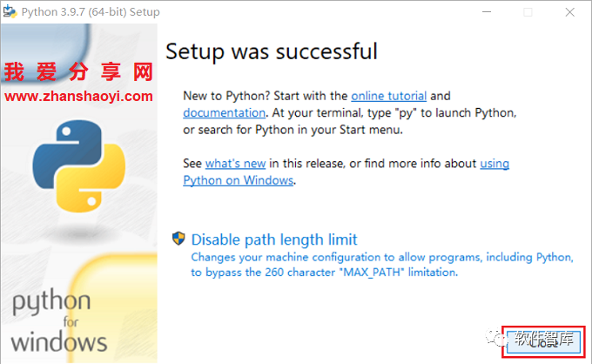592x364 pixels.
Task: Close the setup window with X
Action: (569, 12)
